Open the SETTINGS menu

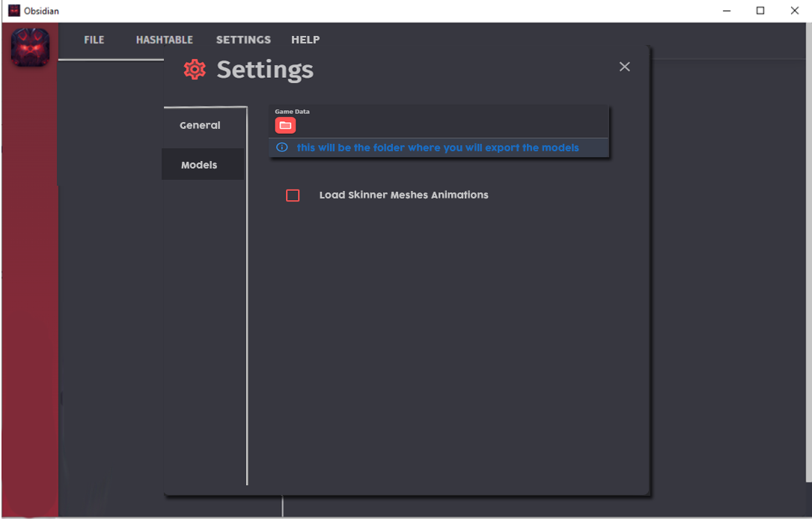pos(243,40)
